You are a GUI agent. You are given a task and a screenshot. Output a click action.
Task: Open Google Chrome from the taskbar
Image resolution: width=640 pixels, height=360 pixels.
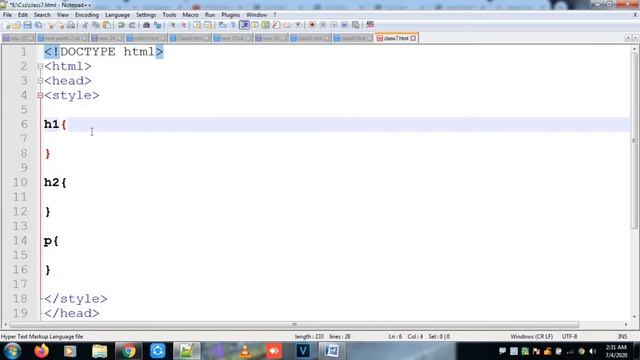[x=128, y=351]
